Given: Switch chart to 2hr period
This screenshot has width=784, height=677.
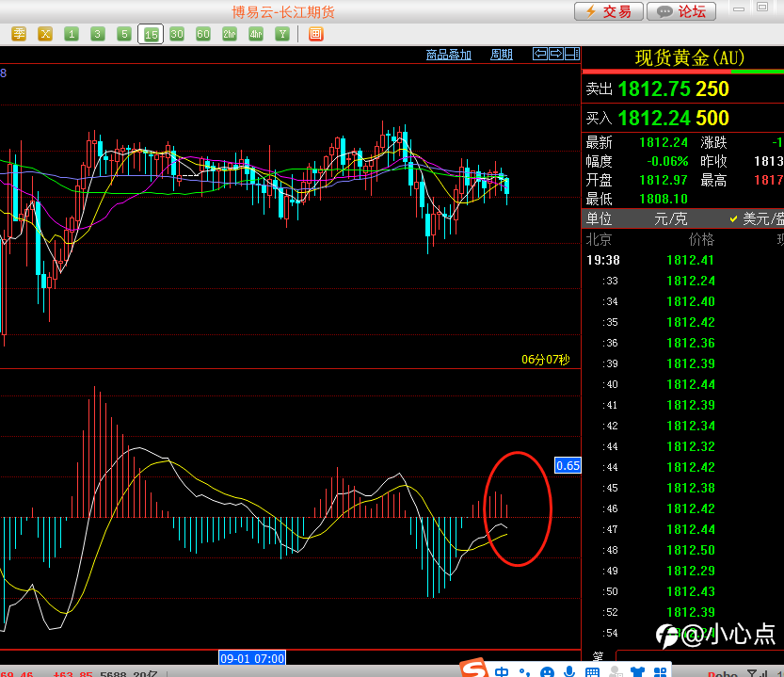Looking at the screenshot, I should 230,34.
